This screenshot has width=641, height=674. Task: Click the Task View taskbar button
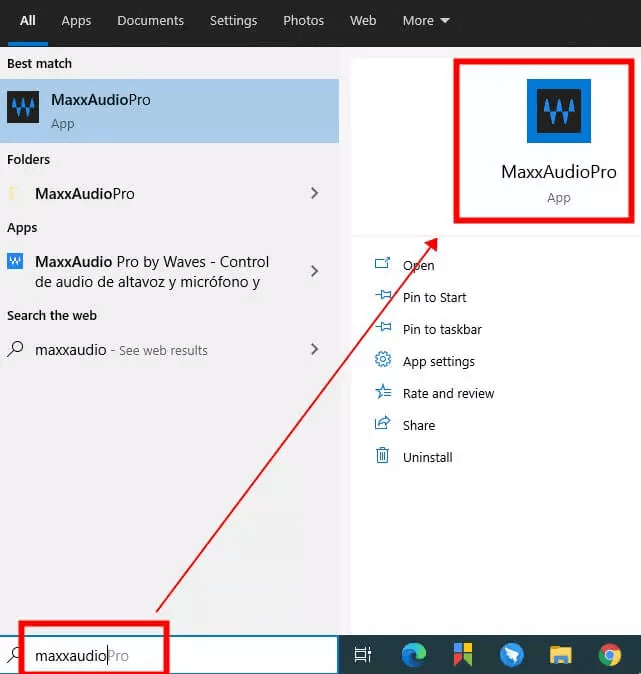[363, 655]
